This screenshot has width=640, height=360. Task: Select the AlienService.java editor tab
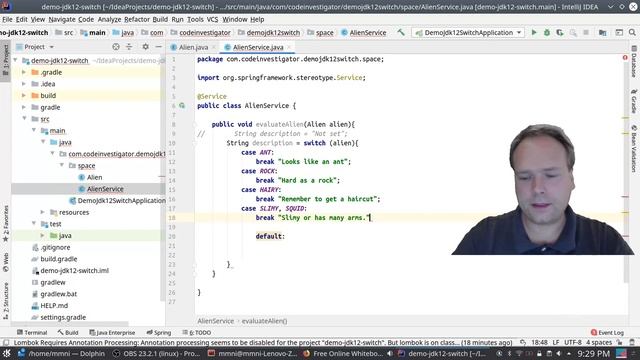point(258,47)
